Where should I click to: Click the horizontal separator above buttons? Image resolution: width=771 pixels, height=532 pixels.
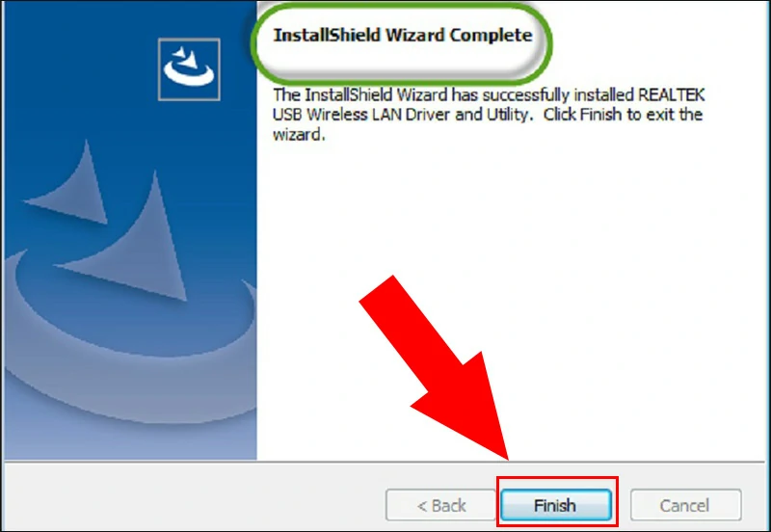385,462
